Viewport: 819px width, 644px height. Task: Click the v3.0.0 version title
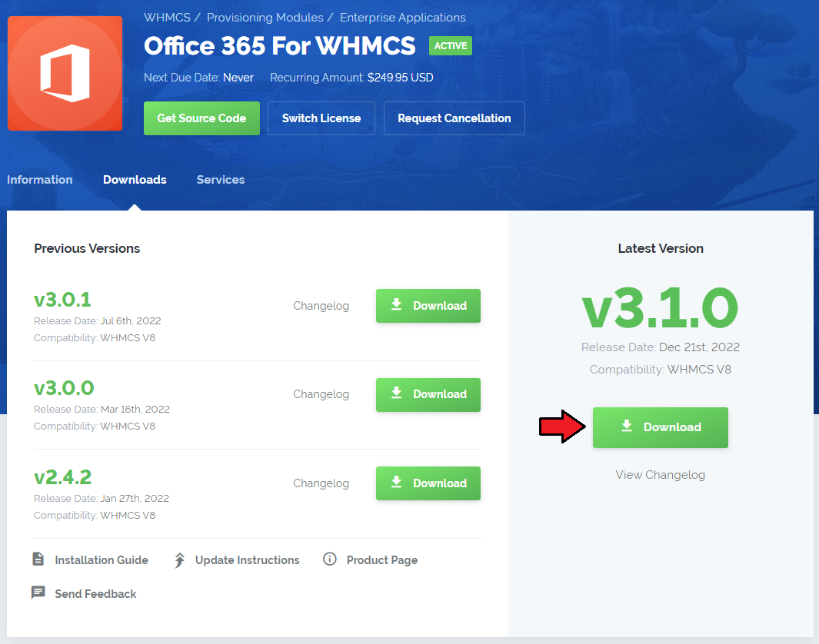tap(64, 388)
